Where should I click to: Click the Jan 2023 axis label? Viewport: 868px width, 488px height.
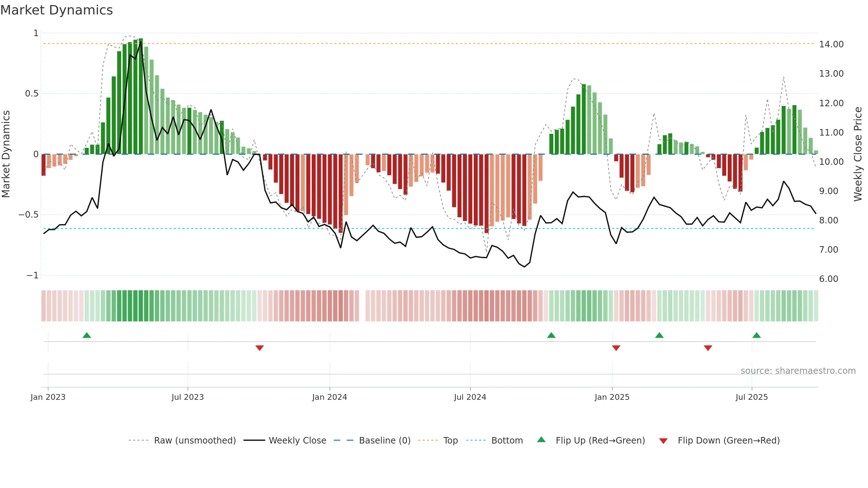pyautogui.click(x=48, y=397)
